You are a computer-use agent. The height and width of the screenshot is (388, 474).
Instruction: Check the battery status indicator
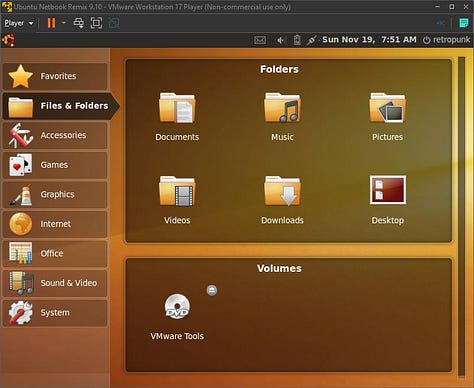tap(297, 40)
